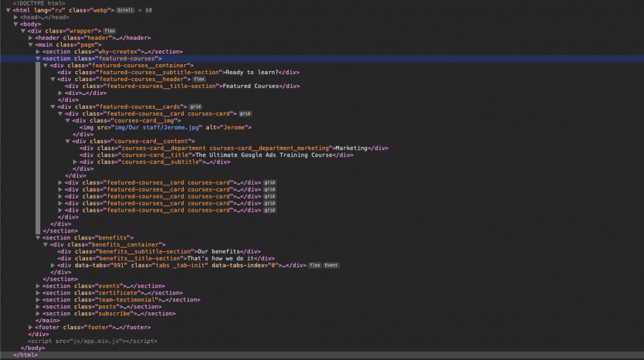Expand the events section arrow
Screen dimensions: 644x360
click(x=38, y=286)
